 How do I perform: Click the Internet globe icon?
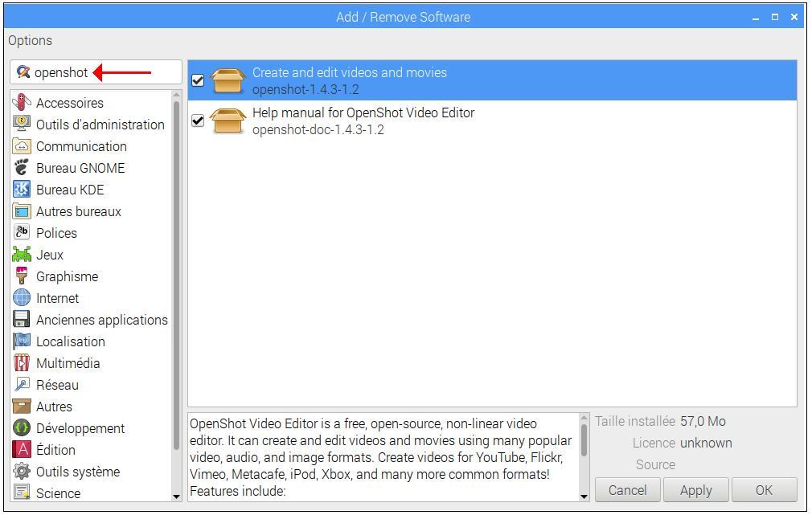(x=21, y=298)
